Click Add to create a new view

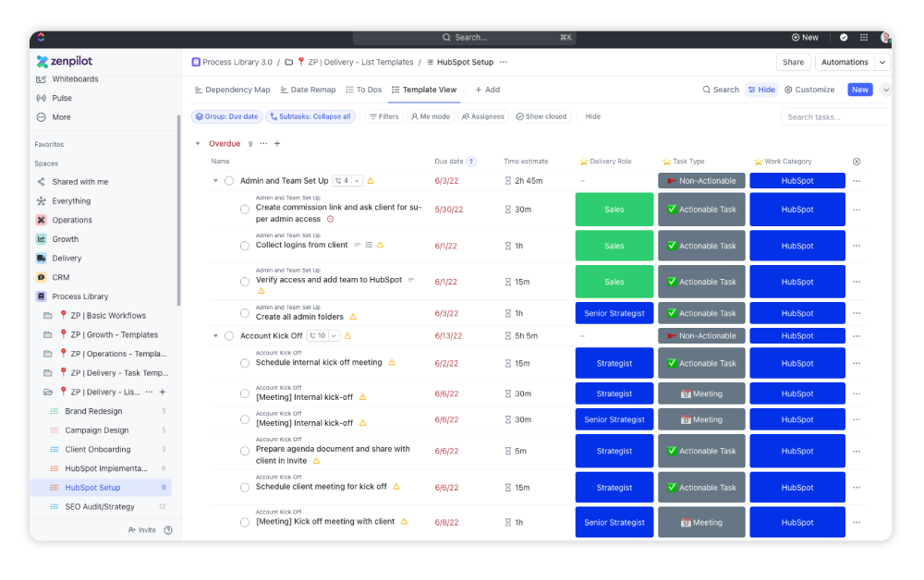[487, 90]
